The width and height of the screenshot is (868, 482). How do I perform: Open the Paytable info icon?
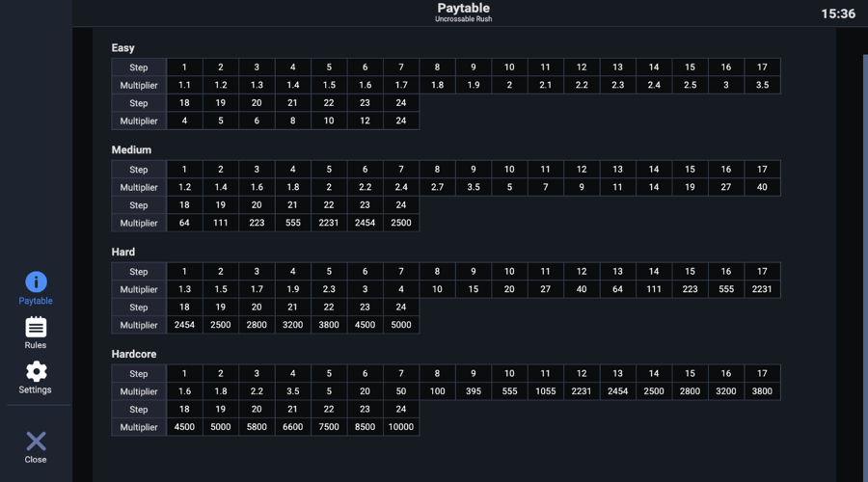tap(36, 282)
